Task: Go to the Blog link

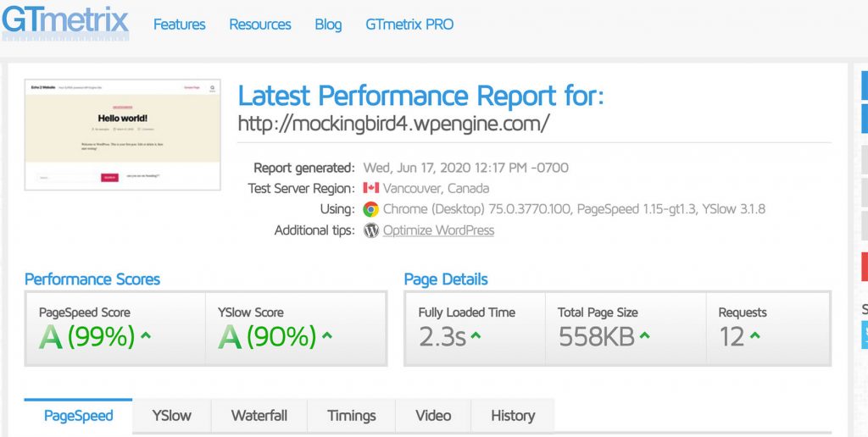Action: tap(328, 25)
